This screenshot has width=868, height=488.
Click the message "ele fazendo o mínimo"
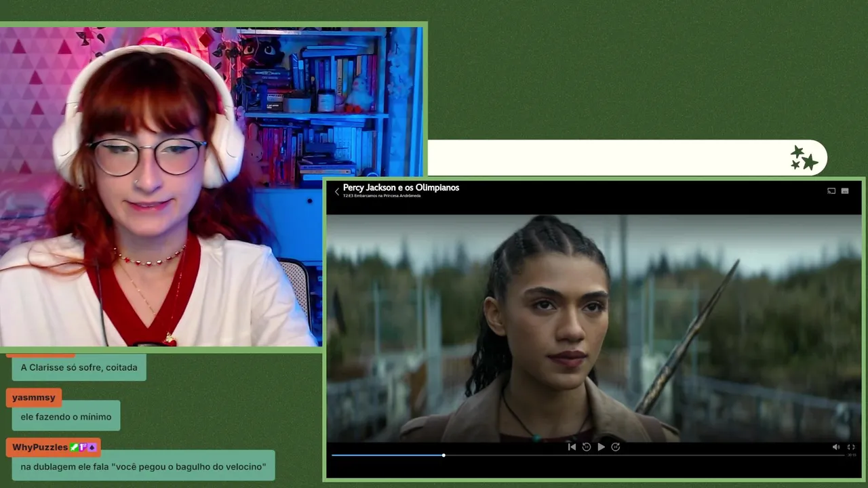[x=66, y=417]
